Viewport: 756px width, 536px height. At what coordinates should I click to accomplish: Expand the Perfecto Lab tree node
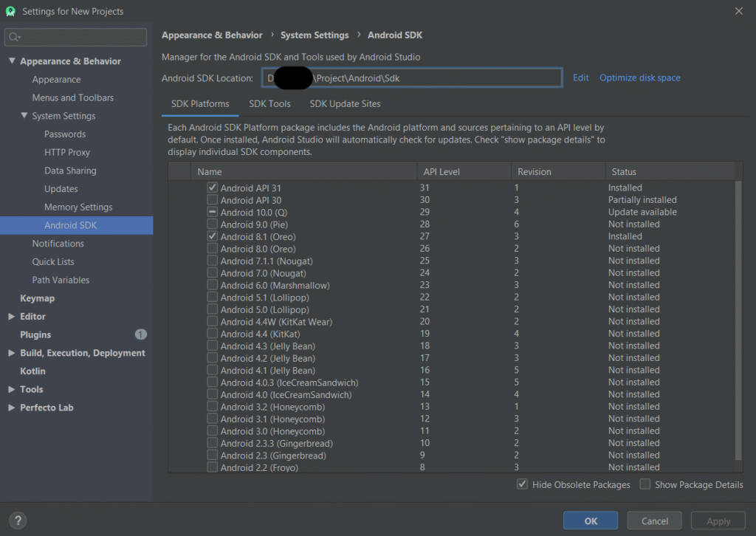coord(12,408)
